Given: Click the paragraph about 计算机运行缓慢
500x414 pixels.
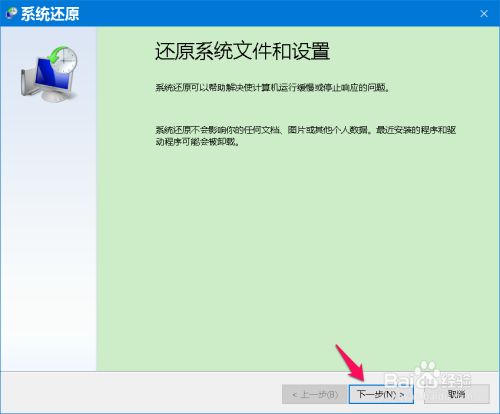Looking at the screenshot, I should pos(272,88).
